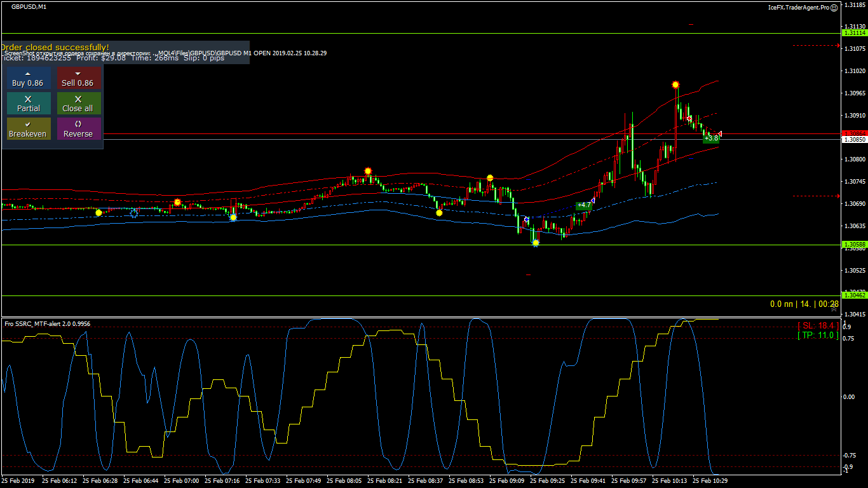Click 1.30745 on the price scale
The width and height of the screenshot is (868, 488).
tap(854, 182)
